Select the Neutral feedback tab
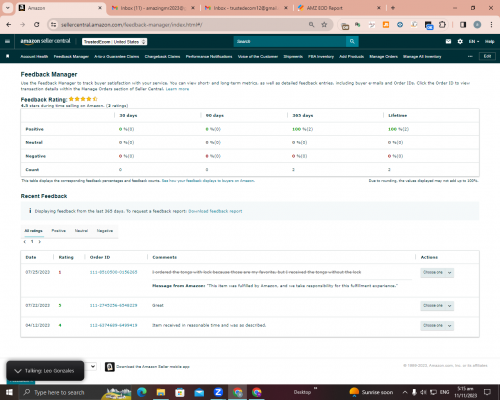This screenshot has height=400, width=500. [81, 231]
